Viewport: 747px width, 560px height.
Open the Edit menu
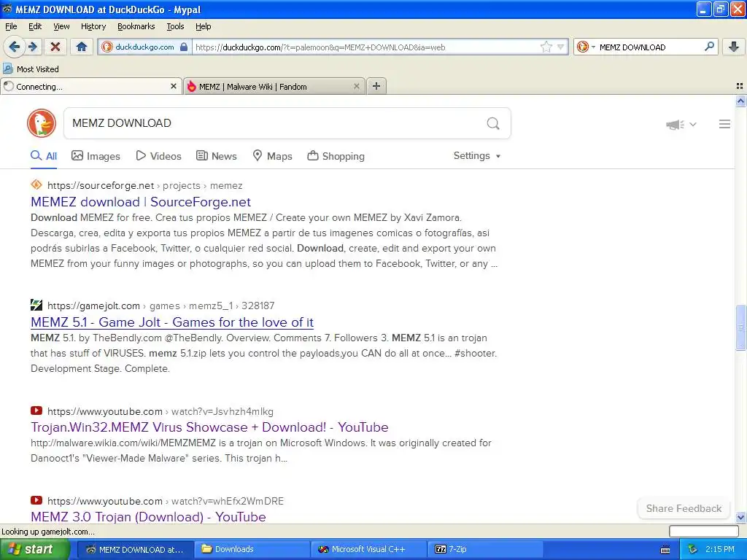(x=35, y=26)
